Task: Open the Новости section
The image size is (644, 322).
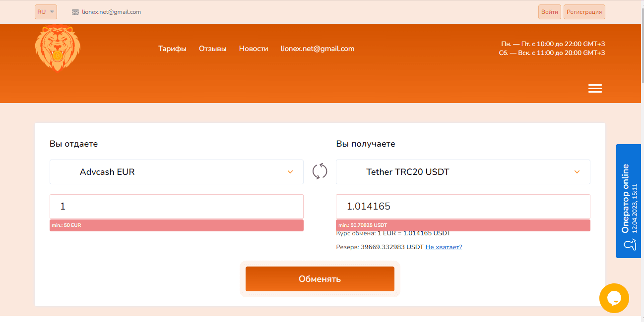Action: (x=253, y=49)
